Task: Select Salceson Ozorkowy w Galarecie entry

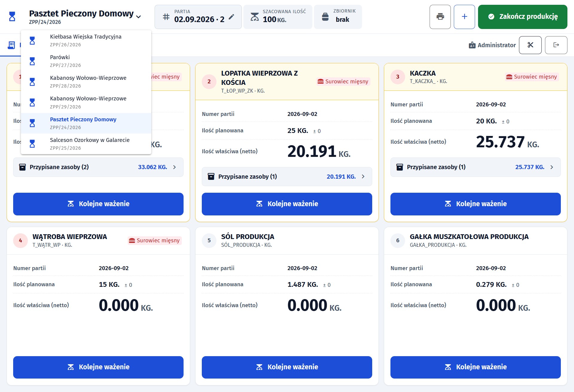Action: click(86, 144)
